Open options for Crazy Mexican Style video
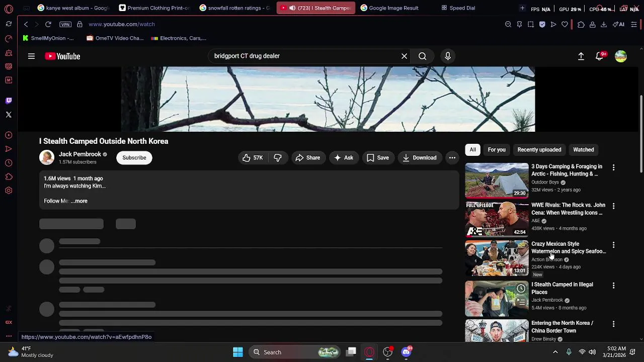 click(613, 245)
